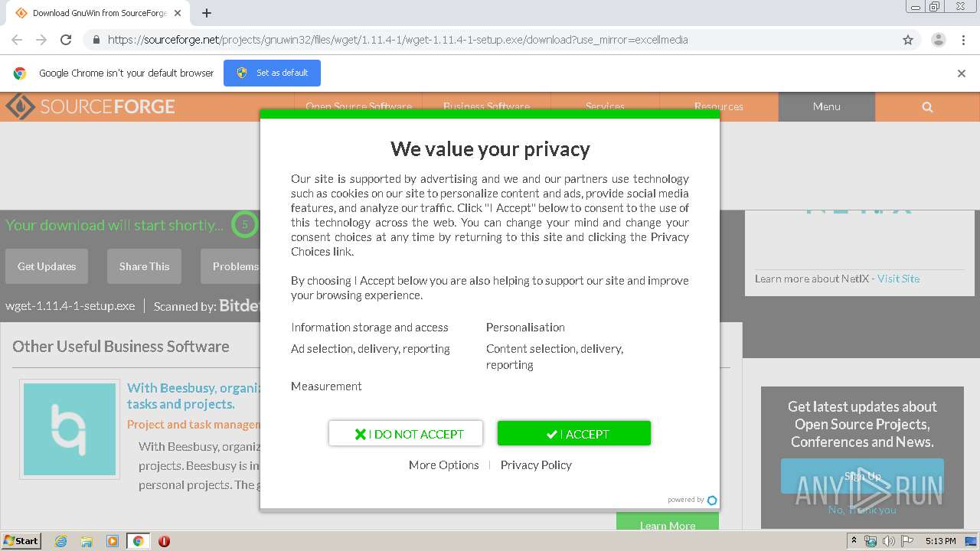Launch Internet Explorer from the taskbar

coord(60,541)
